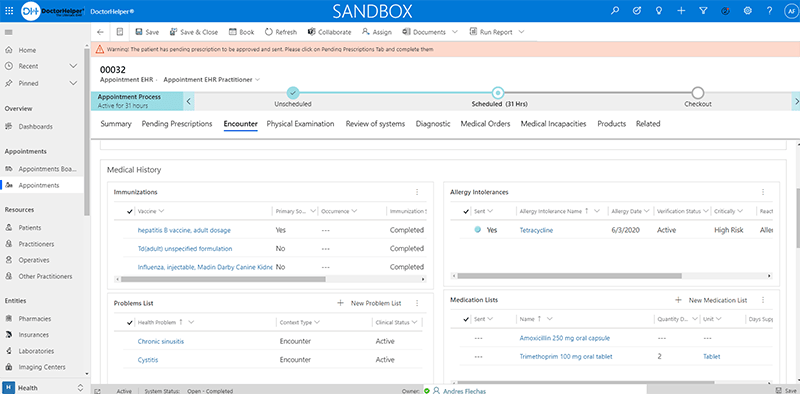Switch to the Medical Orders tab
The image size is (800, 394).
485,124
